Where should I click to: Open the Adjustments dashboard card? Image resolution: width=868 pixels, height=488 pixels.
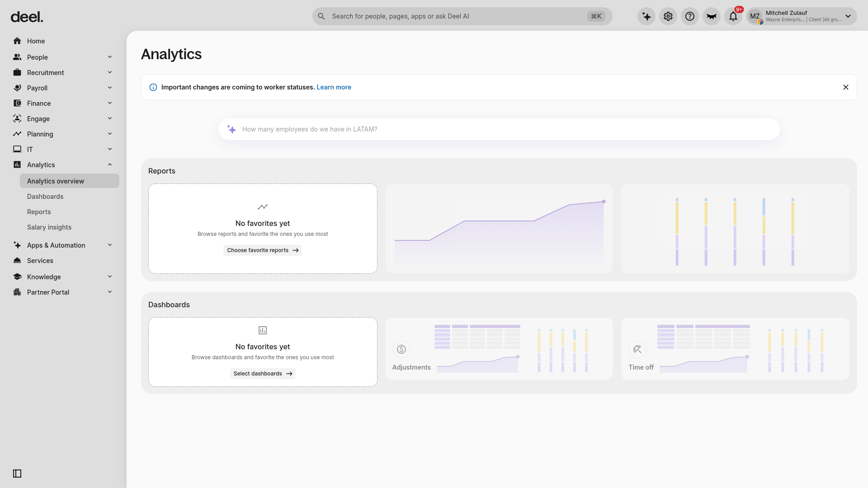pyautogui.click(x=499, y=349)
